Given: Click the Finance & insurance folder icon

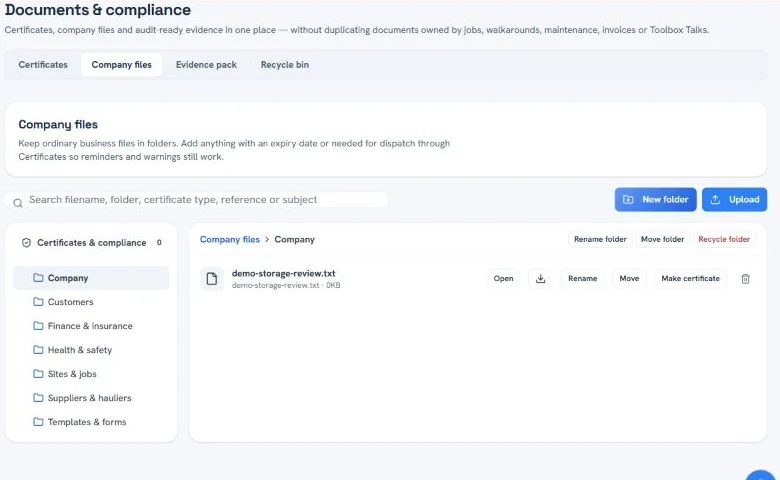Looking at the screenshot, I should coord(38,325).
